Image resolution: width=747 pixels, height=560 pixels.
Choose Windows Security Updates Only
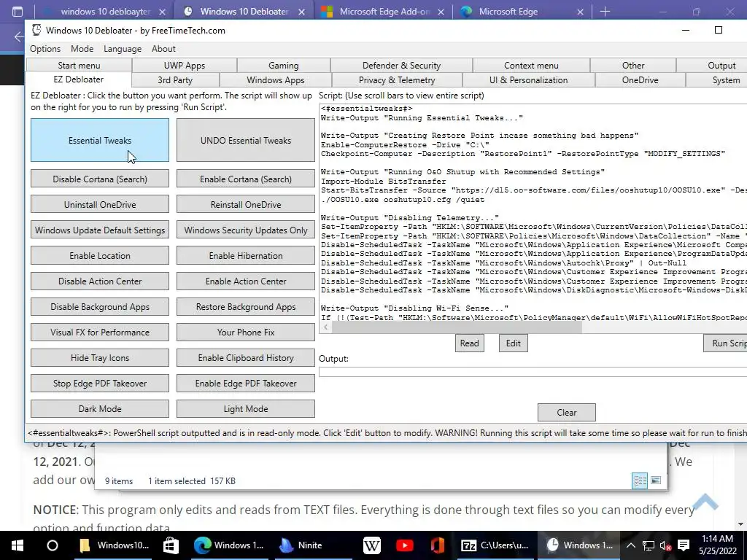pyautogui.click(x=245, y=230)
